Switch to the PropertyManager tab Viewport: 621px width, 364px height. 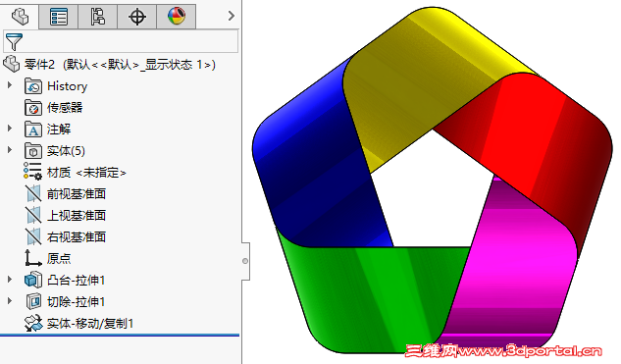point(58,17)
